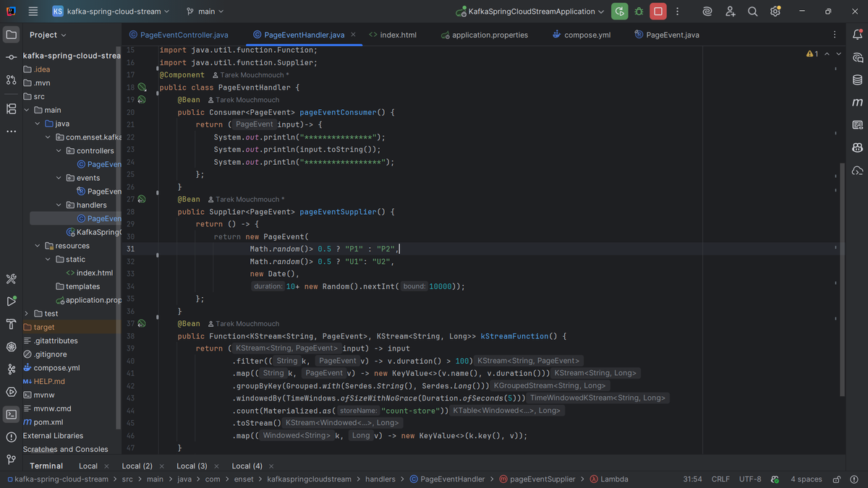Screen dimensions: 868x488
Task: Click the warning count indicator in editor
Action: tap(812, 54)
